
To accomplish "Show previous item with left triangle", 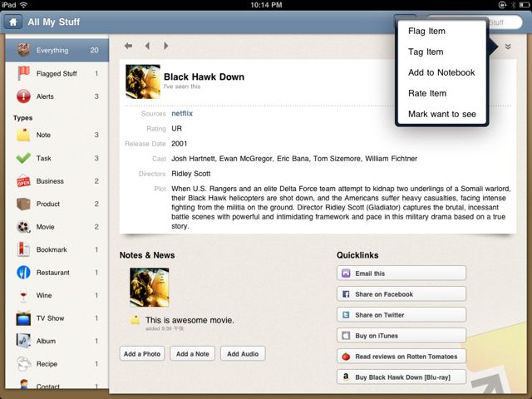I will coord(147,46).
